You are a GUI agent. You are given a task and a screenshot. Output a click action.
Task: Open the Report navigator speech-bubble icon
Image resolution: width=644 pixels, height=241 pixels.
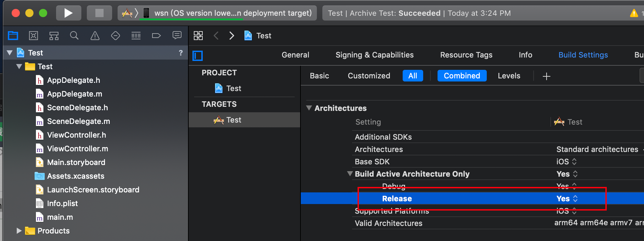[x=177, y=36]
